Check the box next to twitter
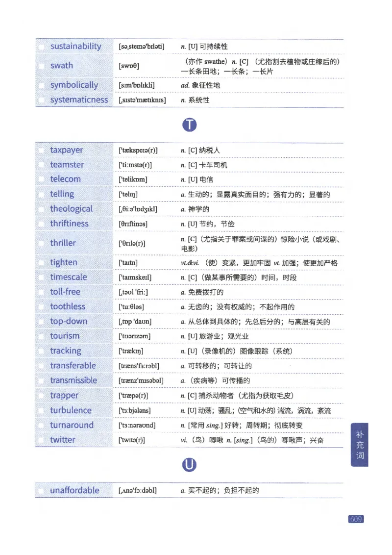 [41, 440]
